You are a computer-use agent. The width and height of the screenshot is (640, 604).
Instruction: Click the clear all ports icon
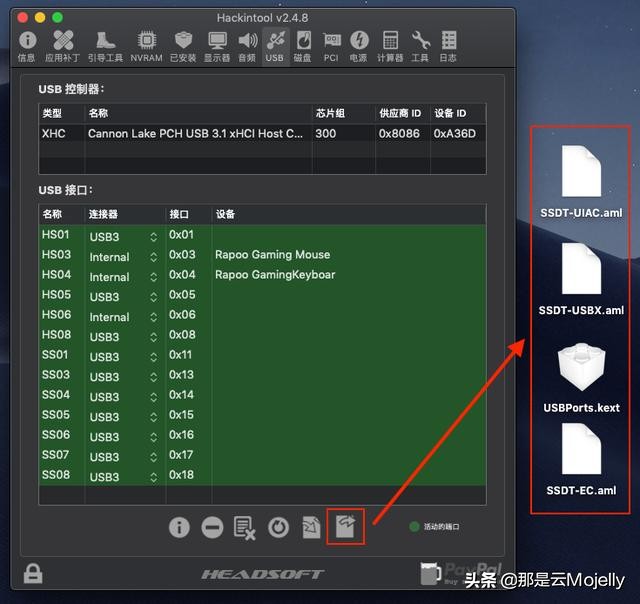coord(245,527)
